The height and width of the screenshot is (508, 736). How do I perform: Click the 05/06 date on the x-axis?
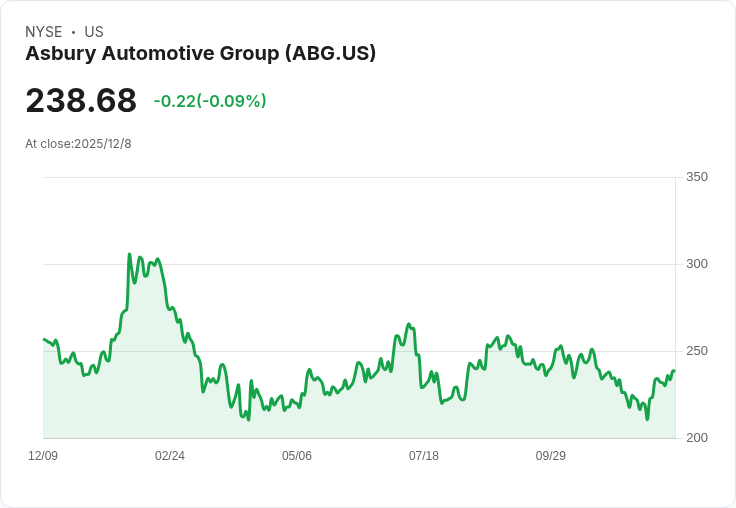[x=297, y=456]
